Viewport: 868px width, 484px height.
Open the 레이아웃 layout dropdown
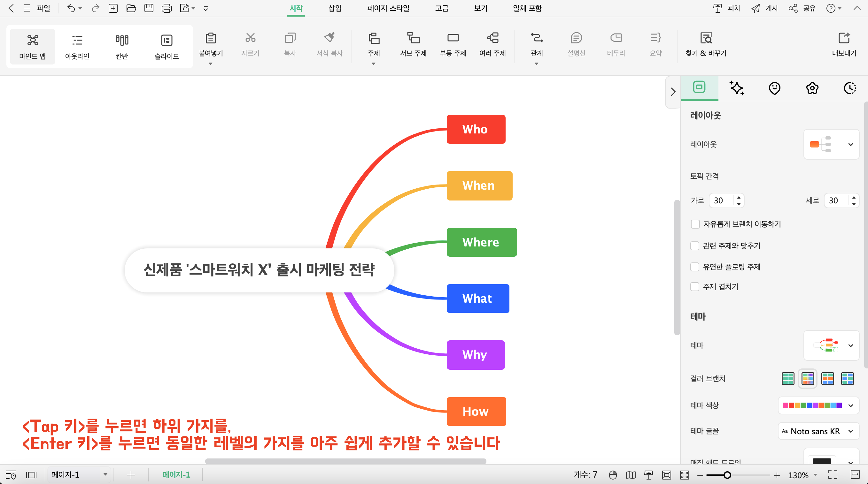tap(831, 144)
